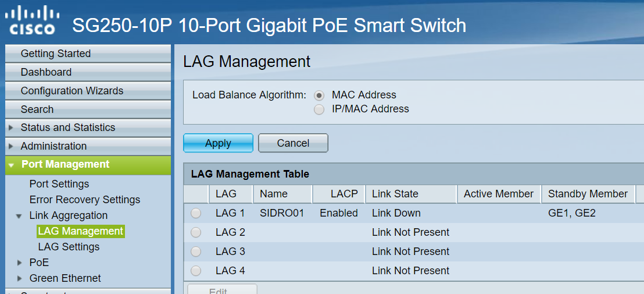Screen dimensions: 644x294
Task: Click LAG 2 Link Not Present cell
Action: tap(411, 232)
